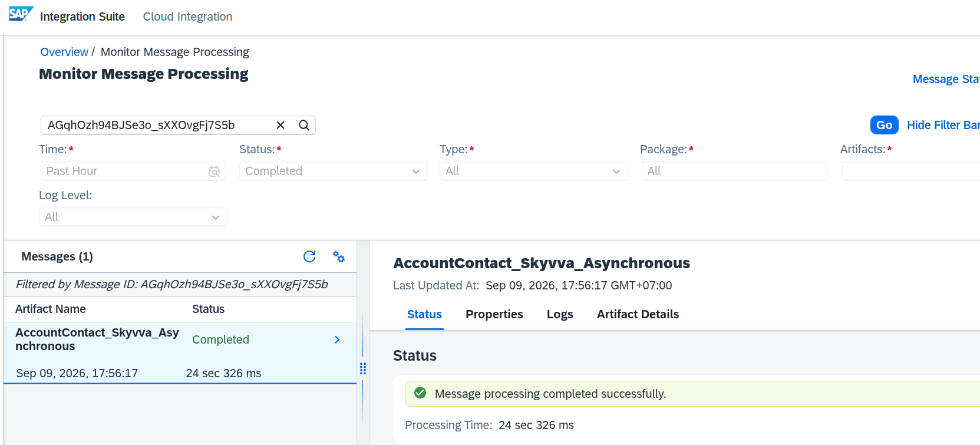Click the row duration 24 sec 326 ms
Image resolution: width=980 pixels, height=445 pixels.
pyautogui.click(x=223, y=373)
